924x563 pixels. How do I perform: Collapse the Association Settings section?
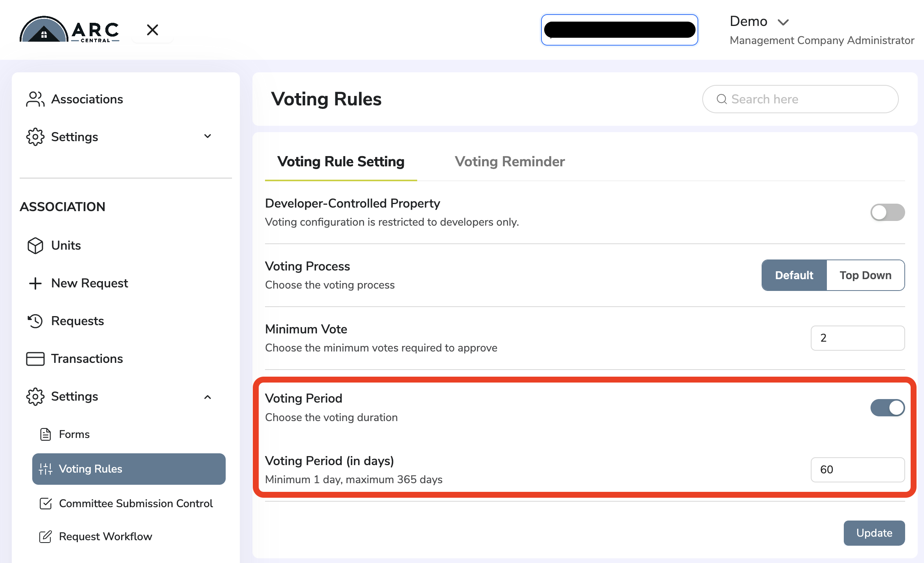pyautogui.click(x=208, y=397)
